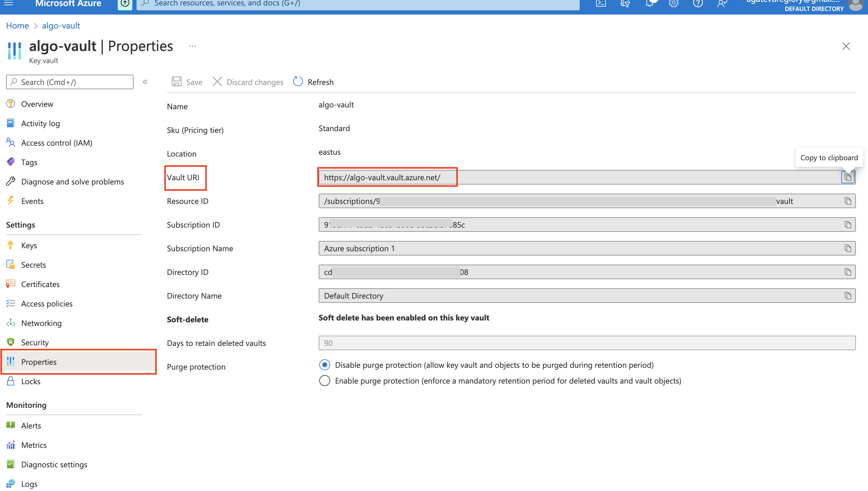Open Networking settings page
This screenshot has width=868, height=491.
pyautogui.click(x=41, y=323)
